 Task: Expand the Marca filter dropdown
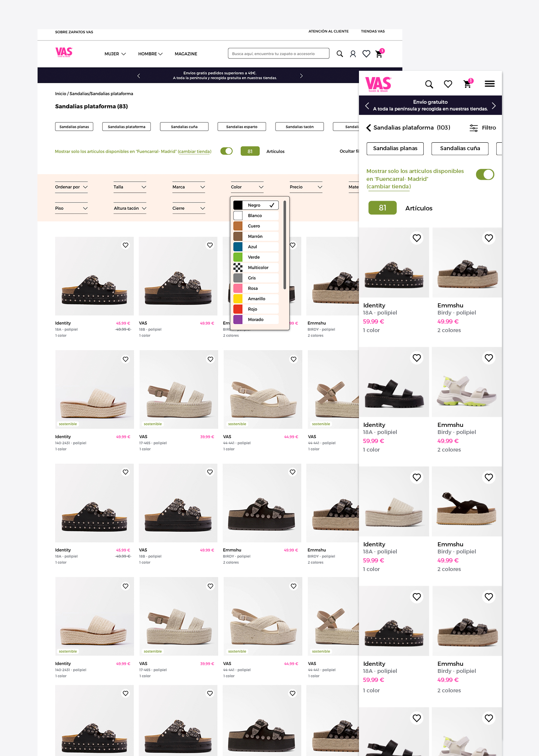point(189,187)
